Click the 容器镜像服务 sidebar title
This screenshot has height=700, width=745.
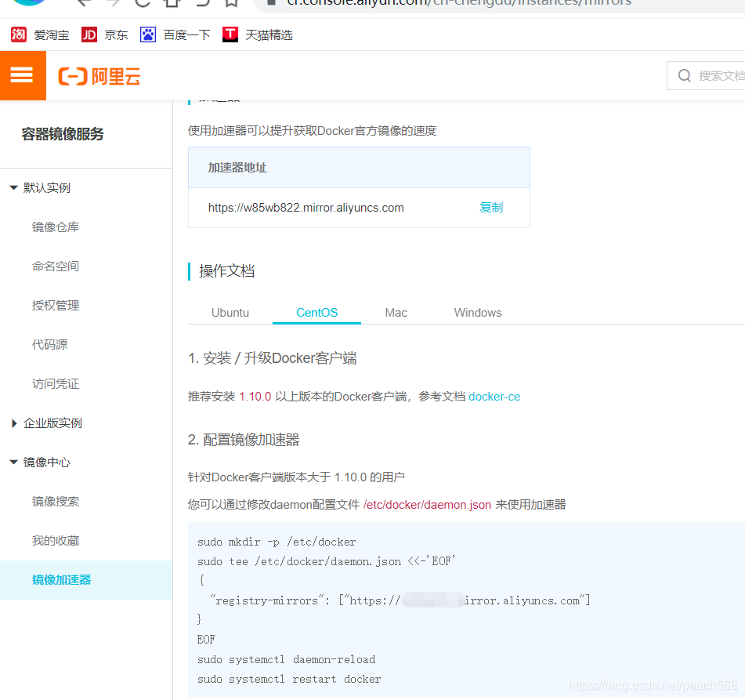point(63,134)
